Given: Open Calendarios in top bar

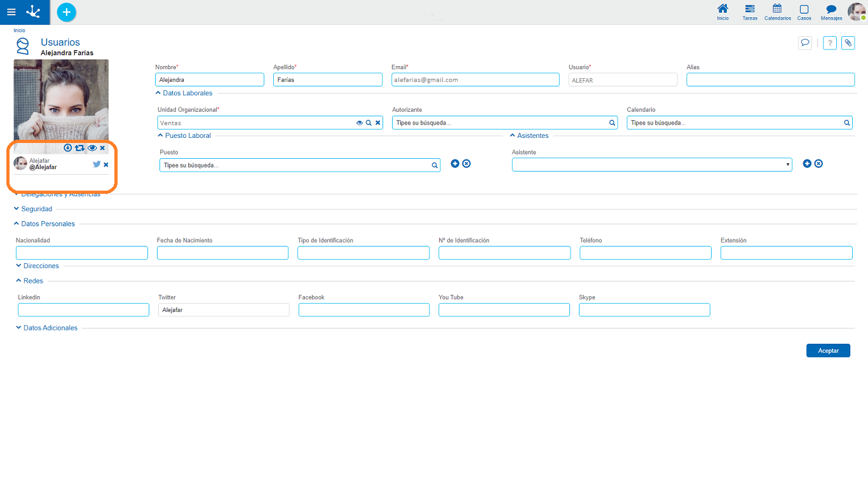Looking at the screenshot, I should tap(777, 12).
